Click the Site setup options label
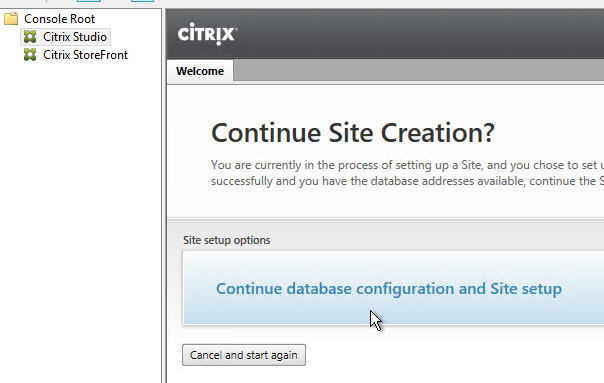 coord(226,240)
